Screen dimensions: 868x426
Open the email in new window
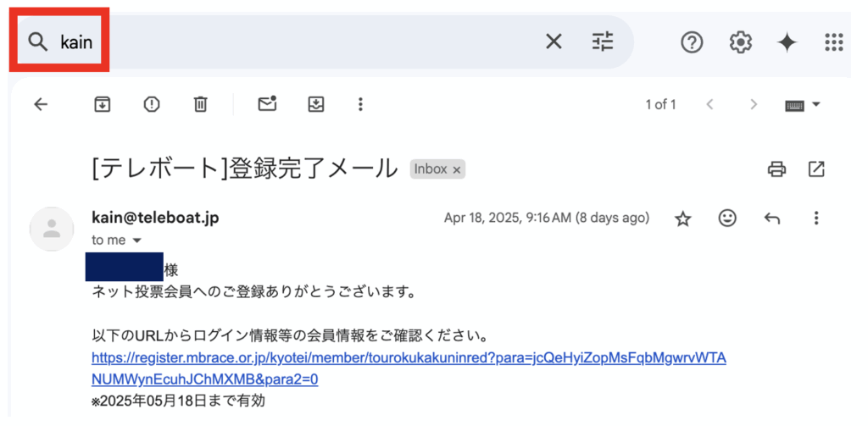(816, 169)
